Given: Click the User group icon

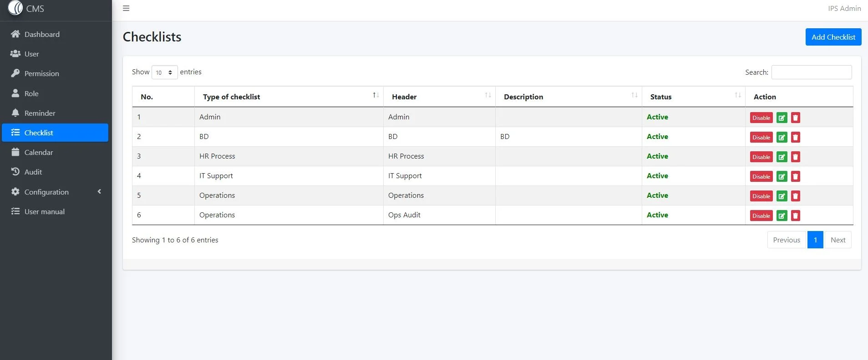Looking at the screenshot, I should coord(15,54).
